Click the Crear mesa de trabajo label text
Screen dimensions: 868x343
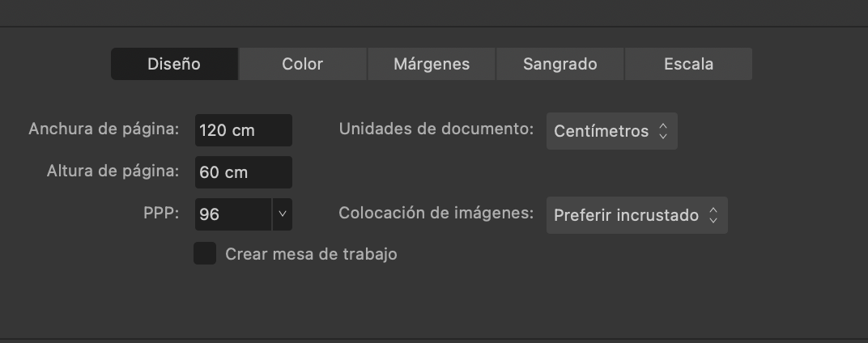(x=311, y=255)
